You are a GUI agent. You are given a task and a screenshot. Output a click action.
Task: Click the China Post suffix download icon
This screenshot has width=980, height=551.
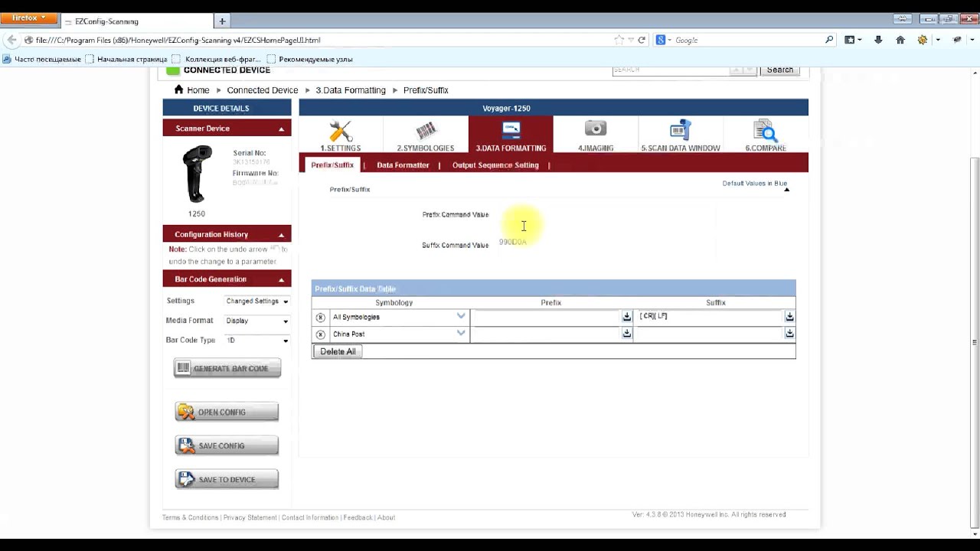tap(789, 334)
